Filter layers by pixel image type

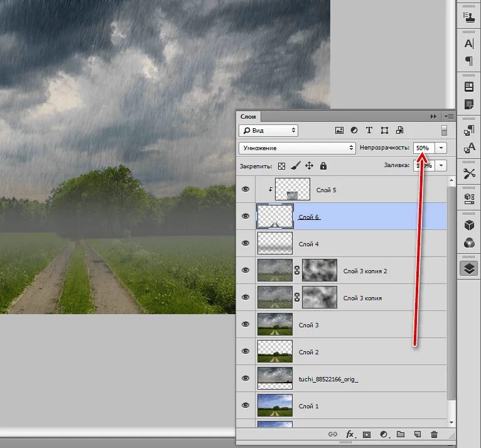[339, 131]
